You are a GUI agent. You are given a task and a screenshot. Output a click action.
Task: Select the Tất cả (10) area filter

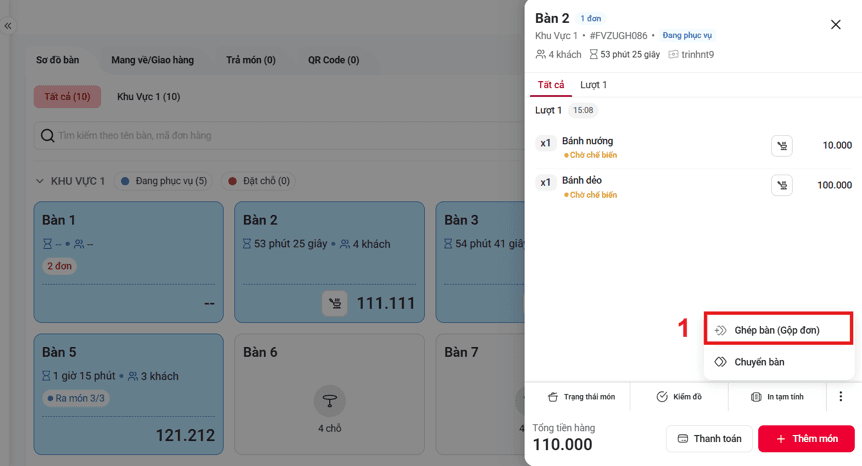67,97
